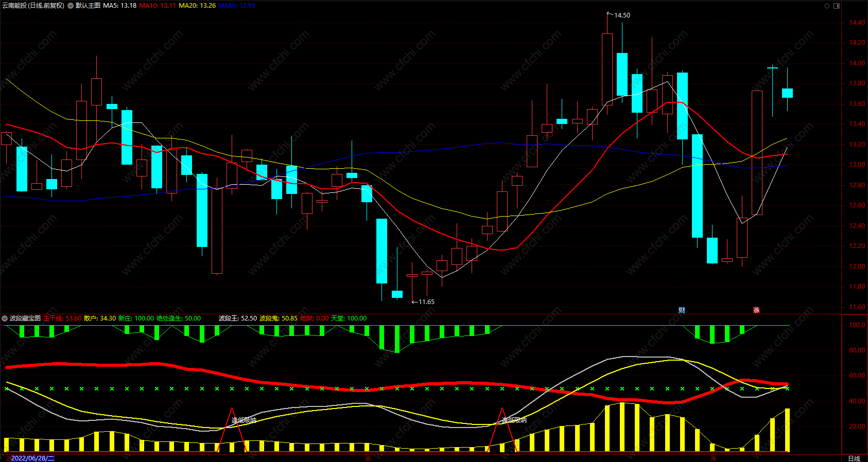
Task: Select the blue MA60: 12.99 indicator label
Action: pos(237,6)
